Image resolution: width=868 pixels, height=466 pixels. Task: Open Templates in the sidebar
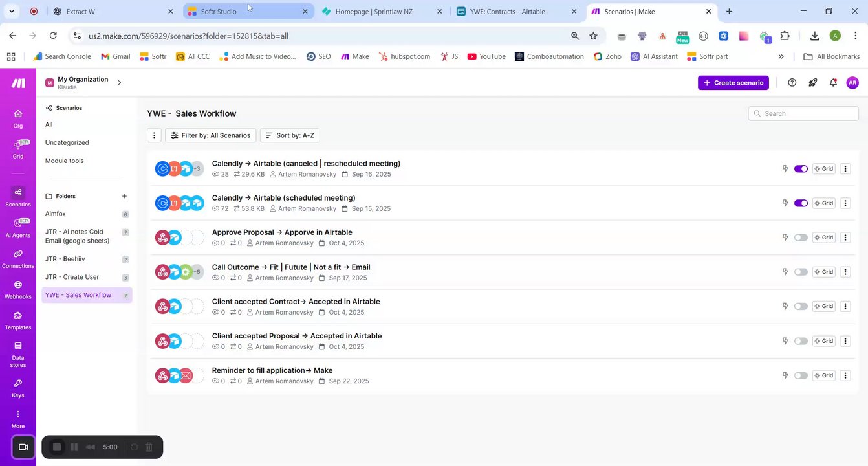coord(18,320)
